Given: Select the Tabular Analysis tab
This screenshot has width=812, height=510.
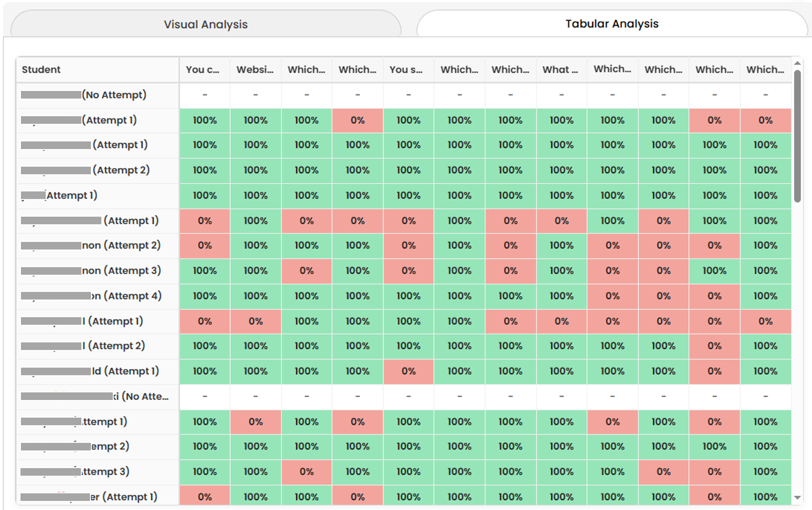Looking at the screenshot, I should [x=612, y=24].
